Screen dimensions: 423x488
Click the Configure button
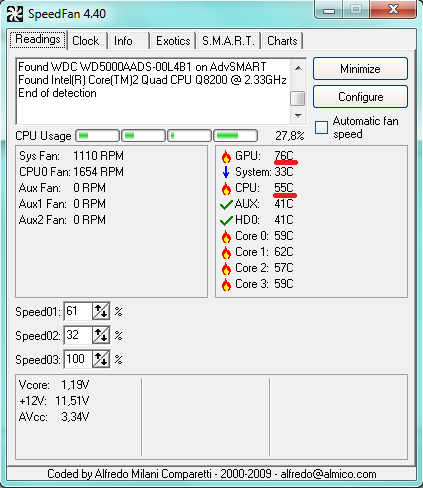pyautogui.click(x=360, y=97)
